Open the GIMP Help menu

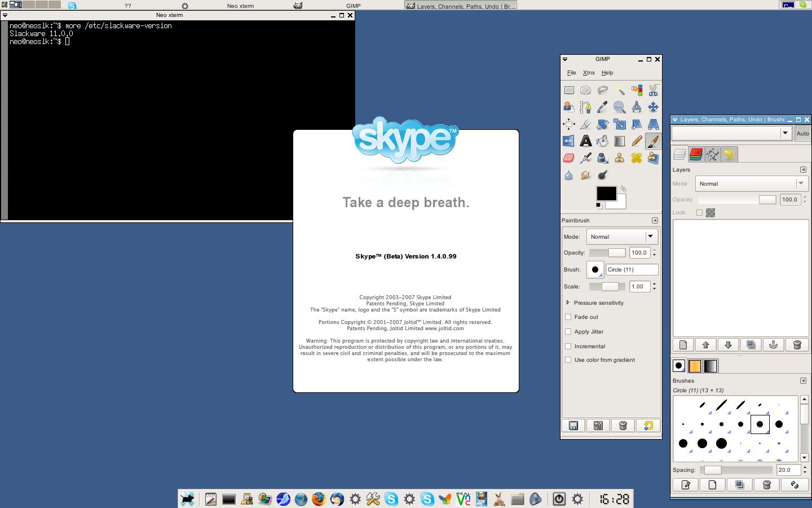tap(607, 73)
